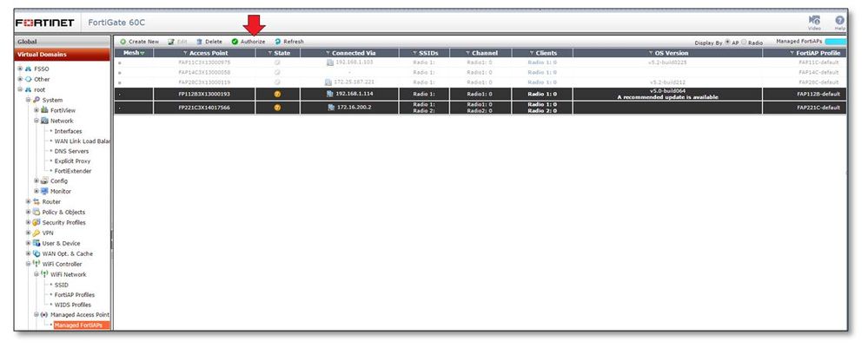This screenshot has width=868, height=348.
Task: Open the Policy & Objects menu
Action: 63,212
